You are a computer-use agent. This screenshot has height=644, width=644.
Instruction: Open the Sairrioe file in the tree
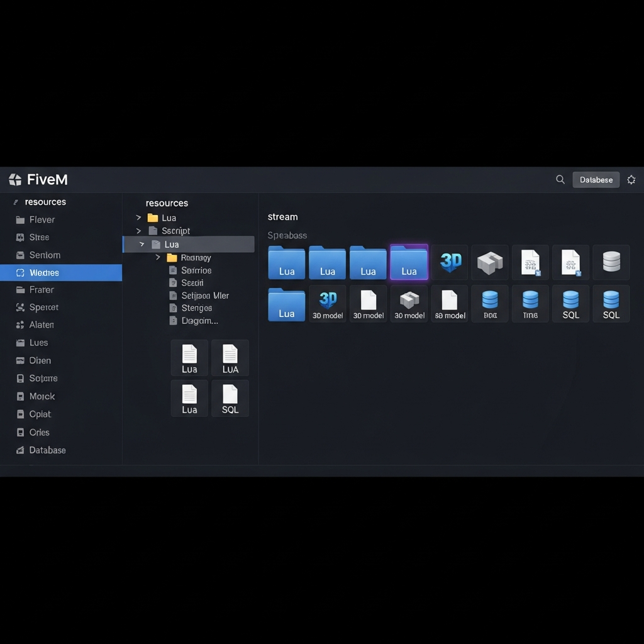pyautogui.click(x=190, y=270)
